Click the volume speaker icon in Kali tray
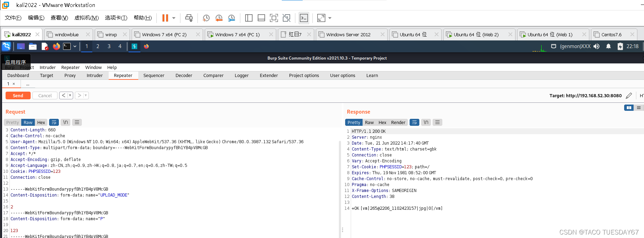The width and height of the screenshot is (644, 238). tap(597, 46)
